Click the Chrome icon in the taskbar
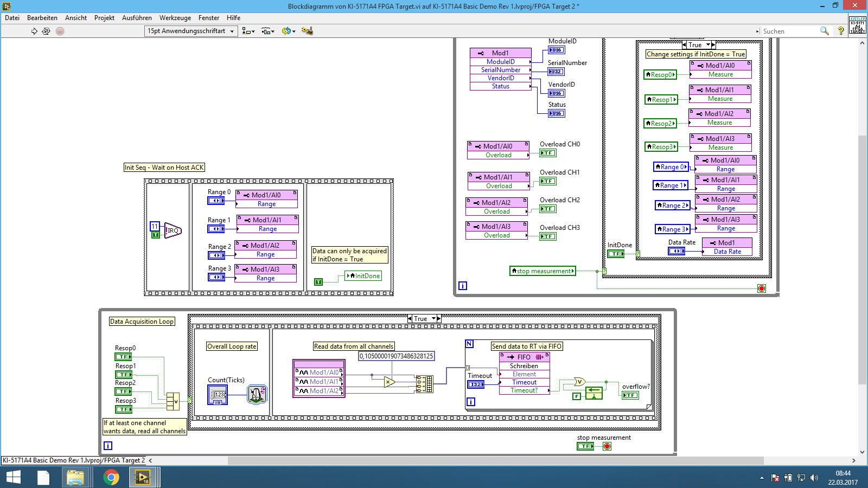The height and width of the screenshot is (488, 868). click(111, 477)
